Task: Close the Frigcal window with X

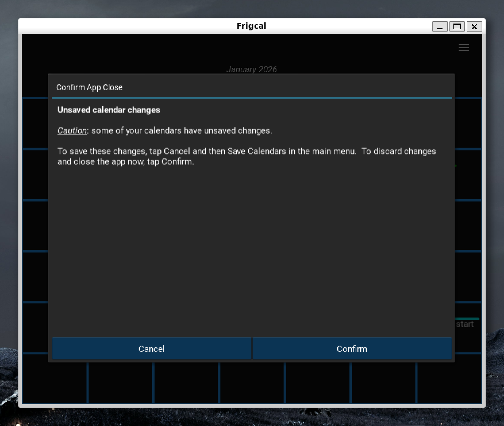Action: (474, 27)
